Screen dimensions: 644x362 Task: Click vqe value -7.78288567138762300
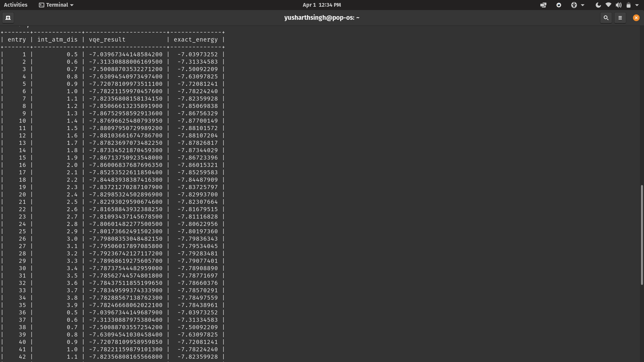pos(126,298)
